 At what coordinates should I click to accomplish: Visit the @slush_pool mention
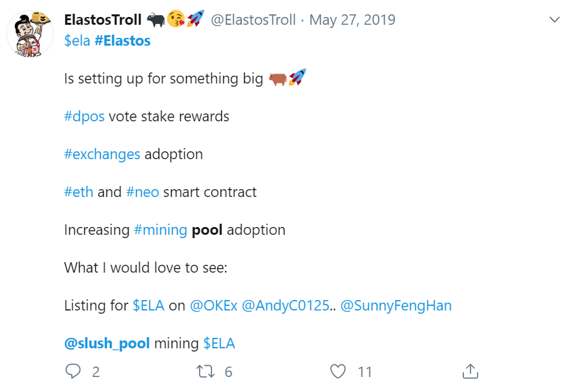pos(107,343)
